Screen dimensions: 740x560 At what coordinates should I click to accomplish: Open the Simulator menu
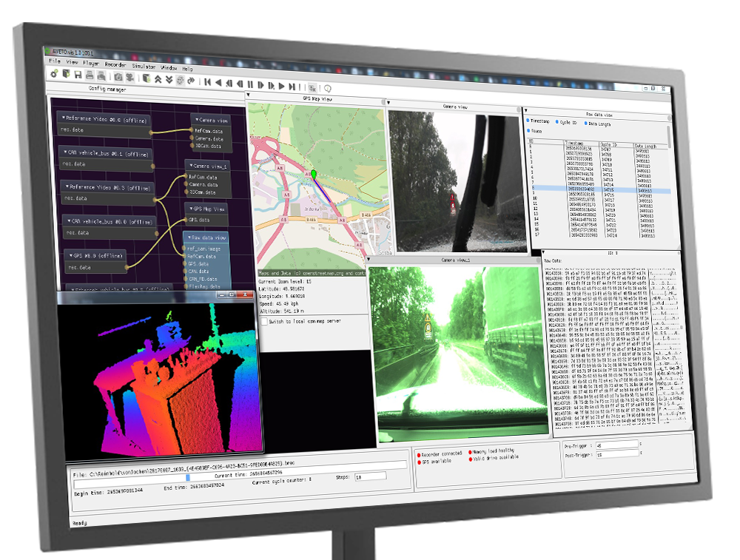pyautogui.click(x=144, y=67)
